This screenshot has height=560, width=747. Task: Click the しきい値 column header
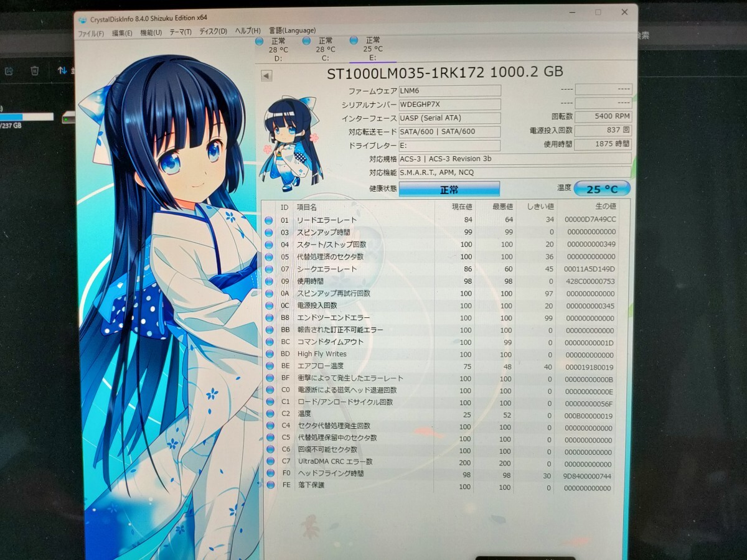pyautogui.click(x=540, y=207)
